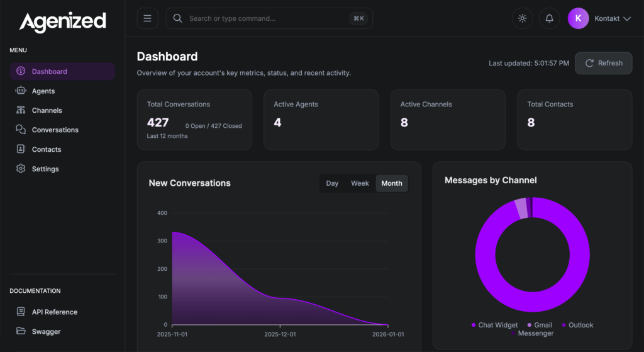The width and height of the screenshot is (644, 352).
Task: Click the API Reference document icon
Action: (x=21, y=312)
